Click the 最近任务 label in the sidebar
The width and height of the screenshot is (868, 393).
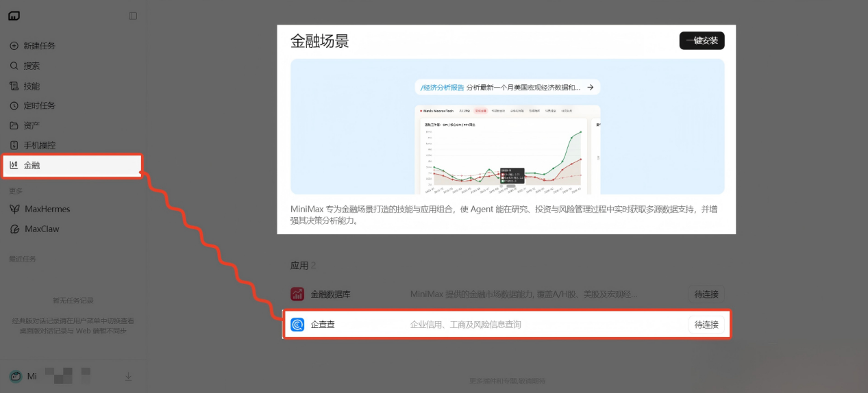23,259
